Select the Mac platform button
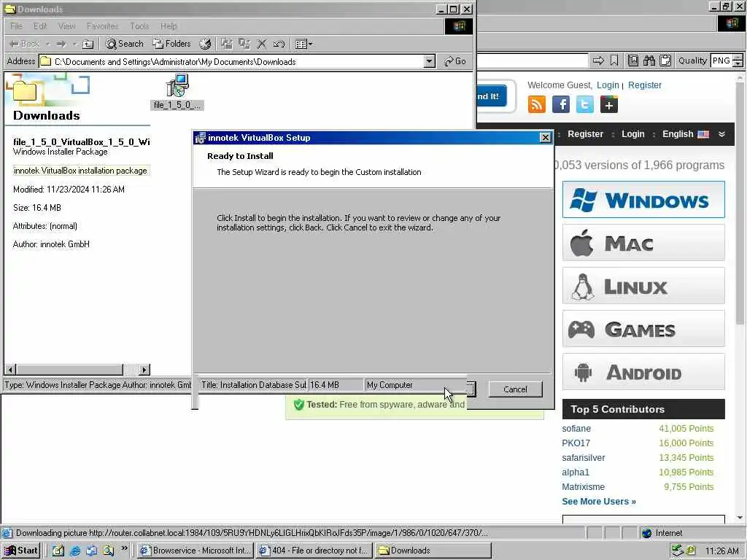Viewport: 747px width, 560px height. pos(643,243)
